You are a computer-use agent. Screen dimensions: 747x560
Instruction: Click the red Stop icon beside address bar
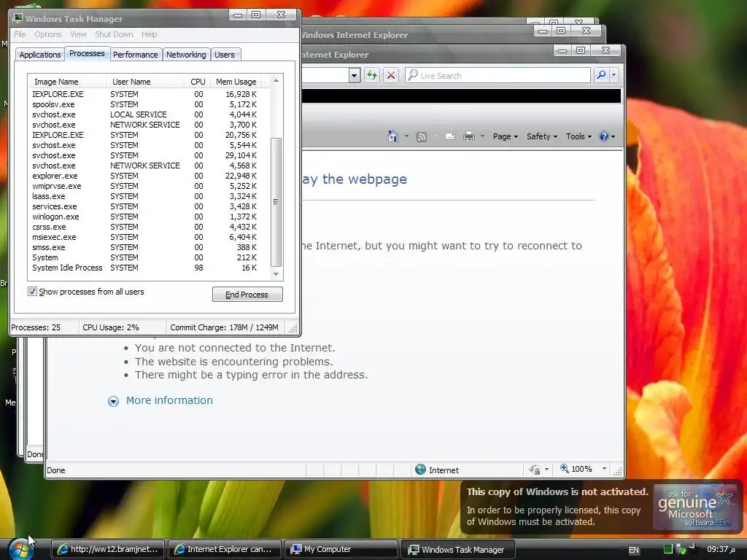[391, 75]
